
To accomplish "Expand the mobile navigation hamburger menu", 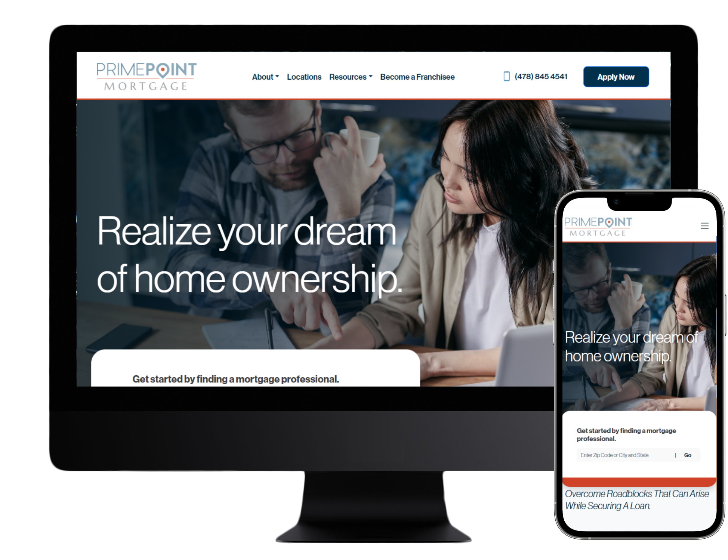I will pos(700,225).
